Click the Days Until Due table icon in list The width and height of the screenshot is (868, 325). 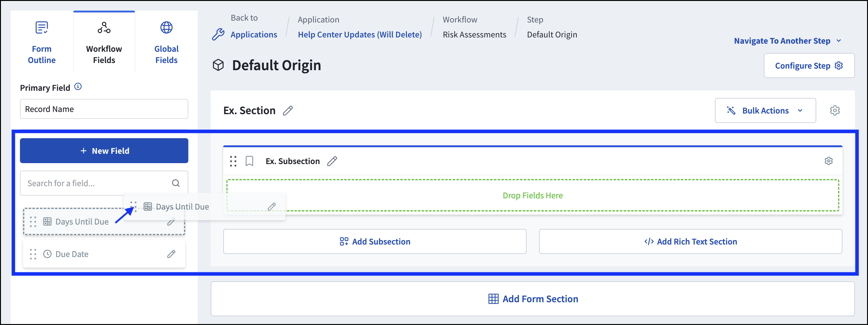click(47, 221)
